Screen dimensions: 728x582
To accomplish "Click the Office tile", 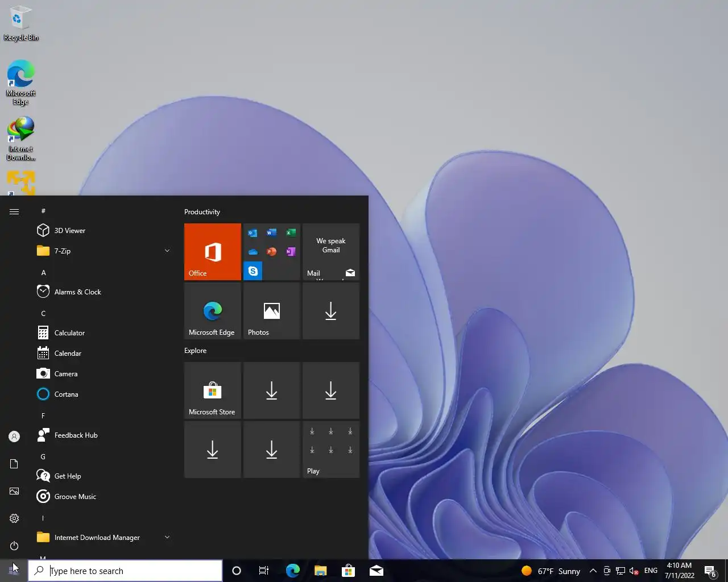I will point(213,252).
